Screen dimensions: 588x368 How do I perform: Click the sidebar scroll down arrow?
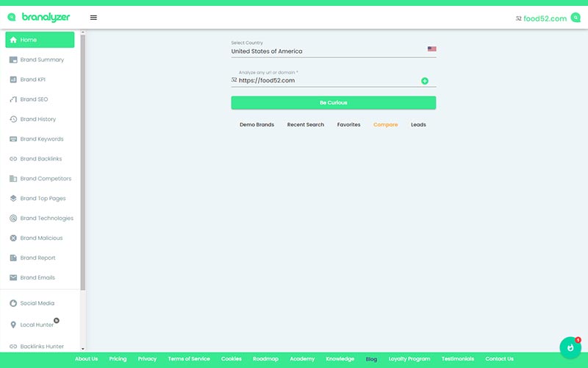coord(83,349)
